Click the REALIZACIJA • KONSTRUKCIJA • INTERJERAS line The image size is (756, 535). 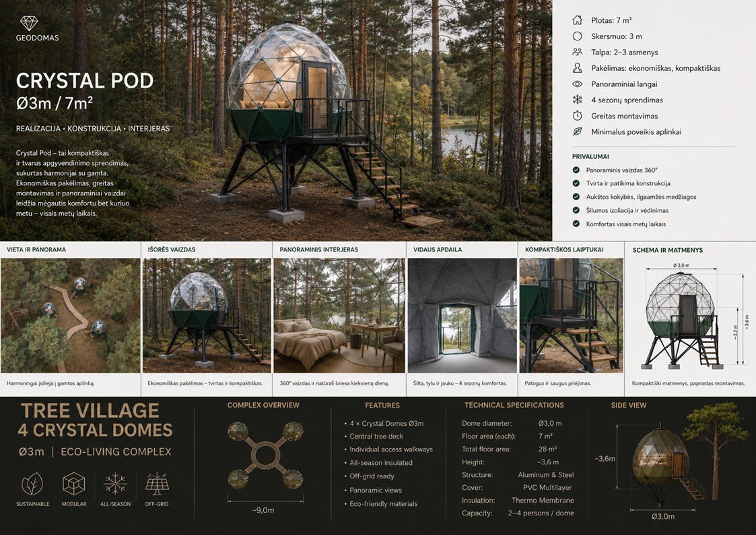point(93,129)
